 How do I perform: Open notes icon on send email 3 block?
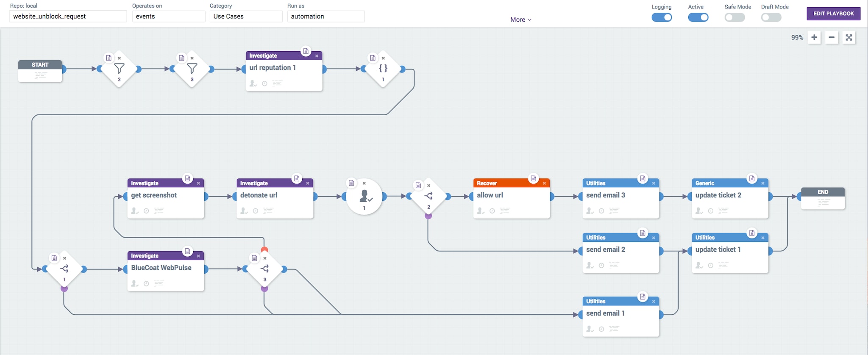point(643,179)
